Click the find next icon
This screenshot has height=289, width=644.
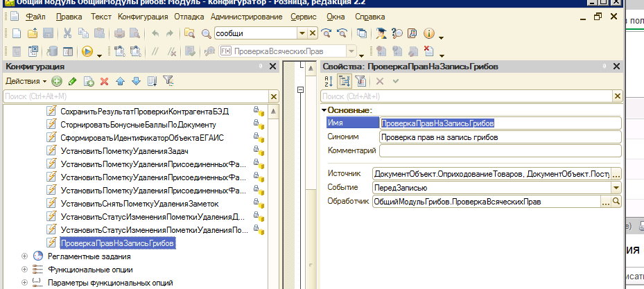click(x=326, y=33)
